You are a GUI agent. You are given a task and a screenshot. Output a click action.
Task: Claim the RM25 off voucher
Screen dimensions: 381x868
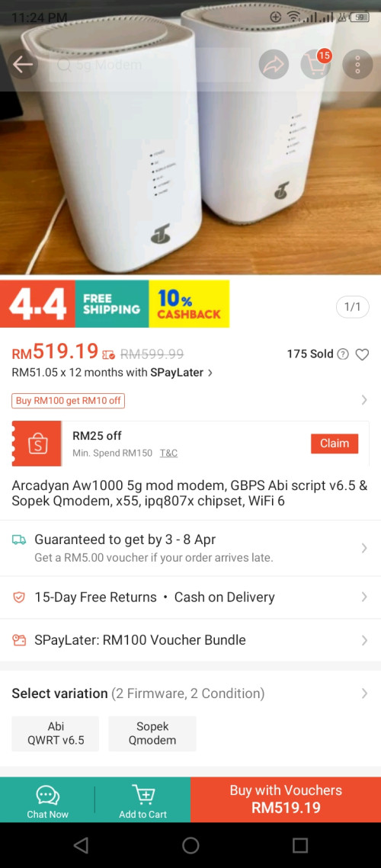(335, 444)
